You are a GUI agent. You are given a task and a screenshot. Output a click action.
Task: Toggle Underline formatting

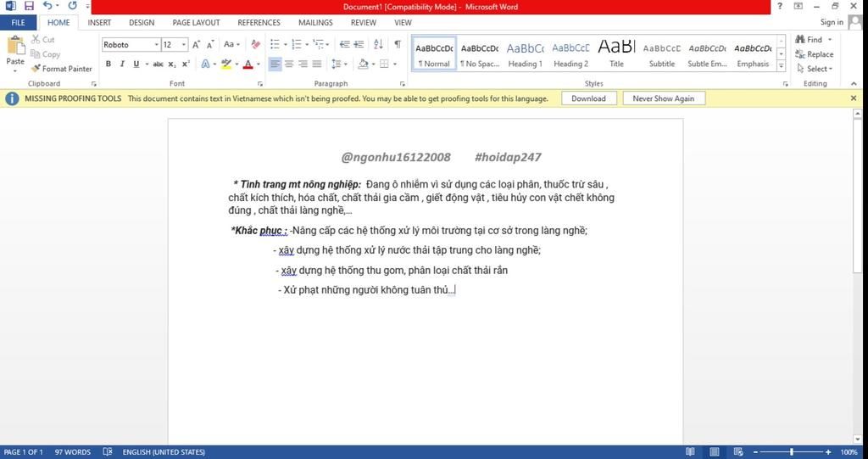[136, 64]
